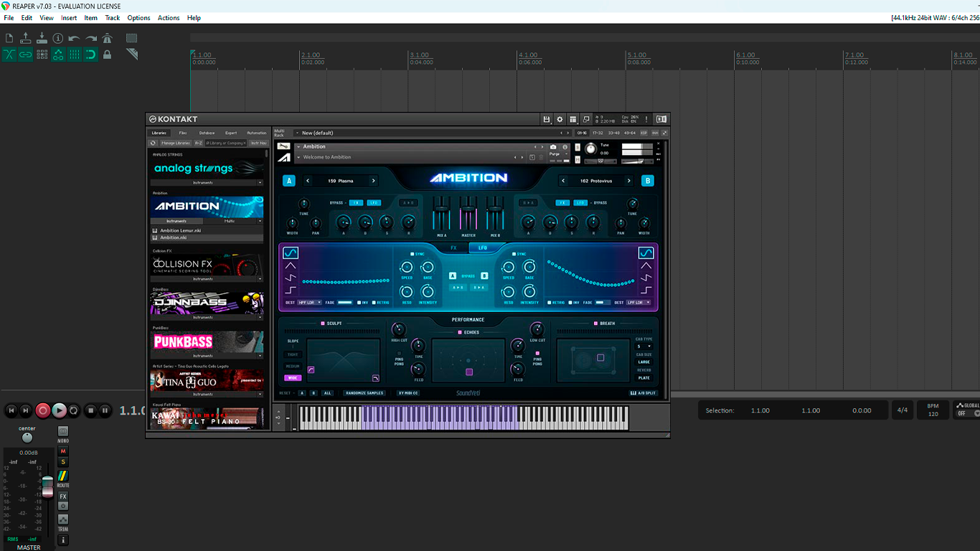Click the BPM 120 tempo field
Screen dimensions: 980x551
click(933, 410)
